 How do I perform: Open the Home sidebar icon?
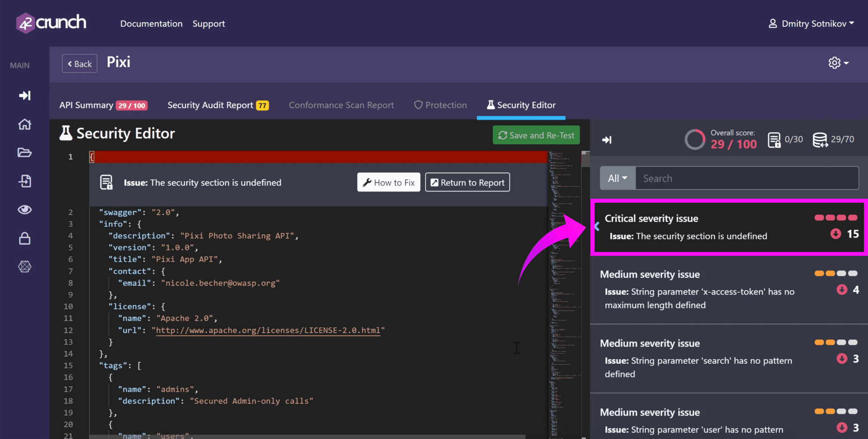[x=25, y=124]
